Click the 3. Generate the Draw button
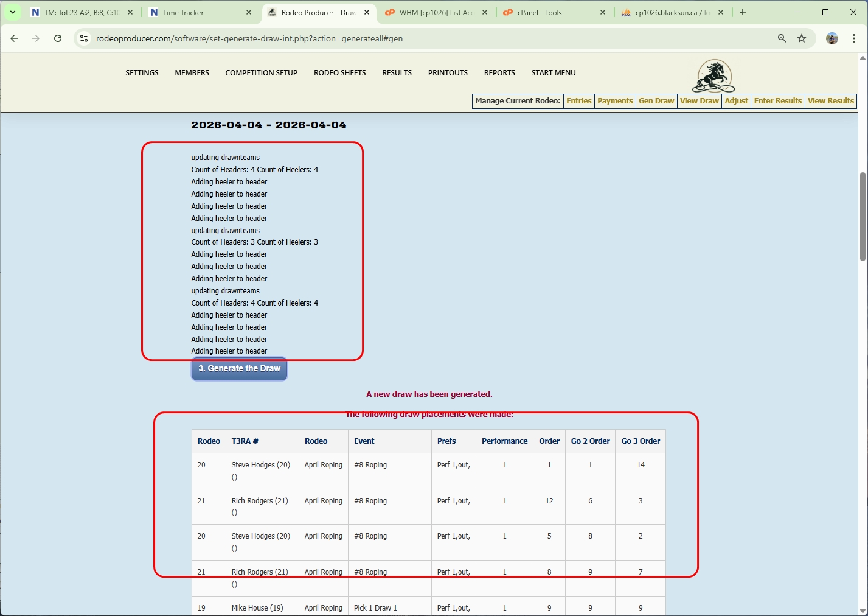 [239, 369]
